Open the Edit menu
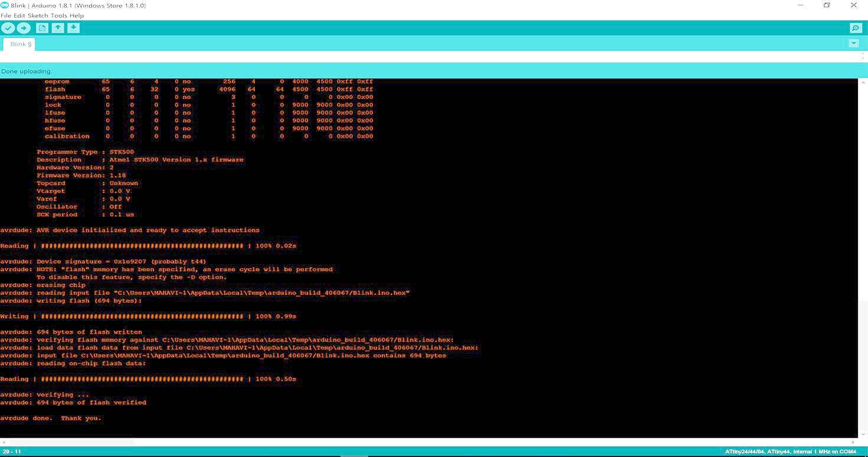868x457 pixels. tap(19, 15)
